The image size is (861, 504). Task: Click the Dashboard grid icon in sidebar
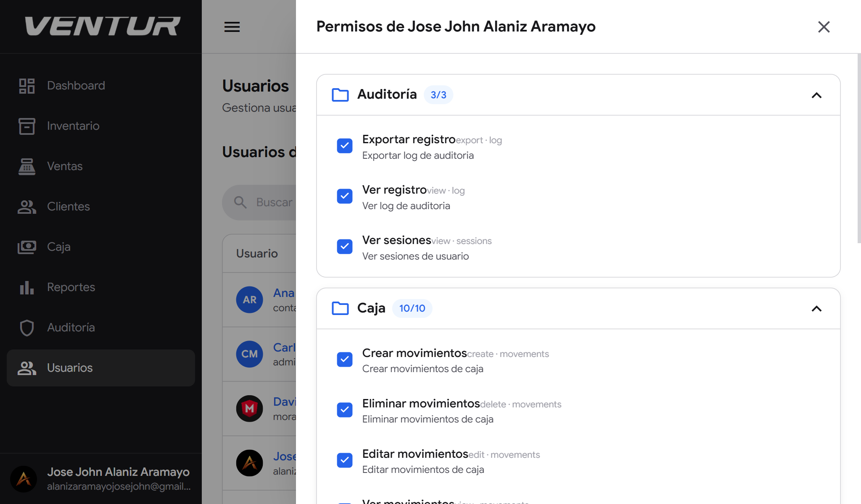(27, 86)
